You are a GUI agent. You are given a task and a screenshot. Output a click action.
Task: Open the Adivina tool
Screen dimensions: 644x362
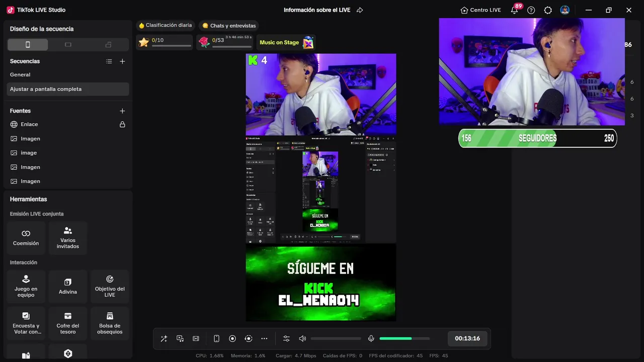[68, 287]
